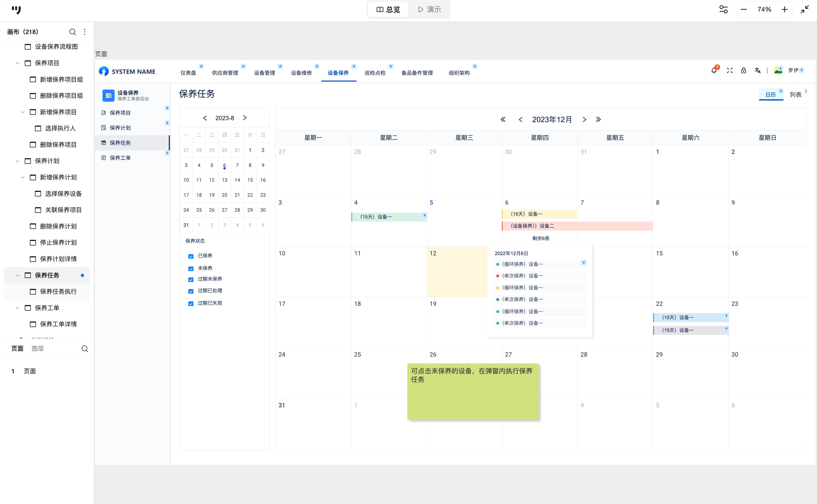Toggle the 过期未保养 checkbox
817x504 pixels.
pyautogui.click(x=191, y=279)
